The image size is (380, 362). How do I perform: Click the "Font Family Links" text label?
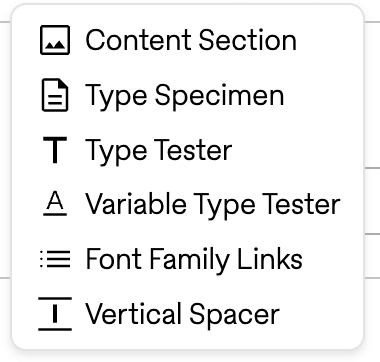pyautogui.click(x=194, y=261)
